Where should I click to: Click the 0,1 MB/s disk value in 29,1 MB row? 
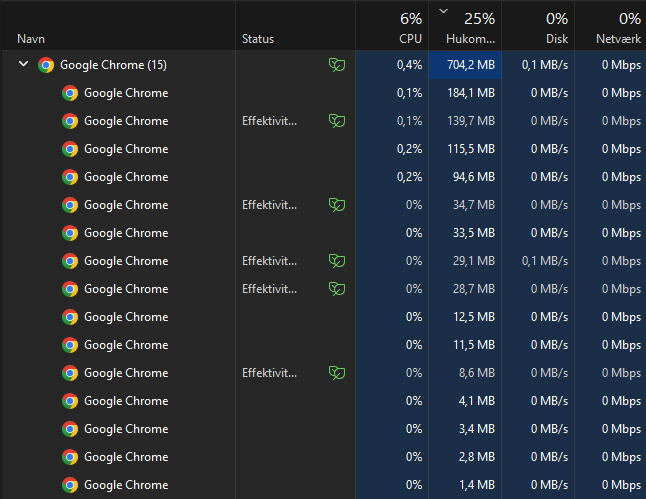coord(545,261)
